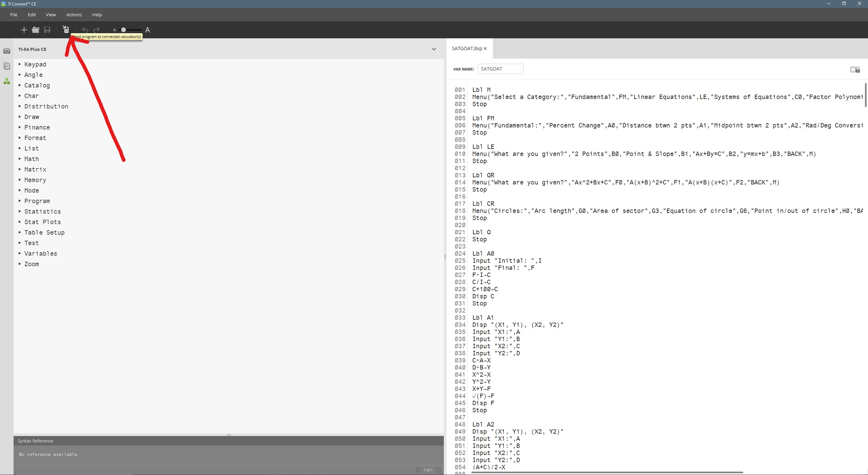Click the VAR NAME input field
Image resolution: width=868 pixels, height=475 pixels.
click(500, 69)
